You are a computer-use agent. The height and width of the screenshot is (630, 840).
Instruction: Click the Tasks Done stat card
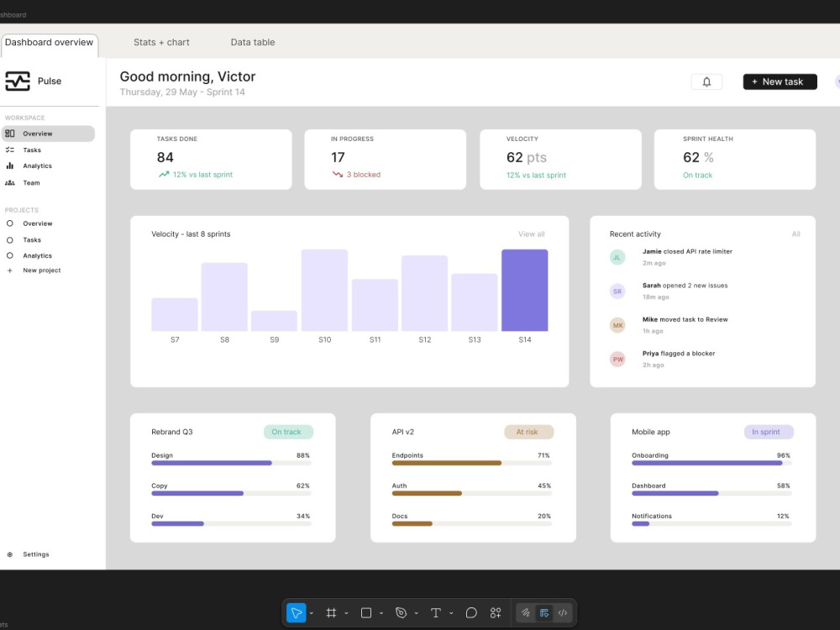[211, 159]
